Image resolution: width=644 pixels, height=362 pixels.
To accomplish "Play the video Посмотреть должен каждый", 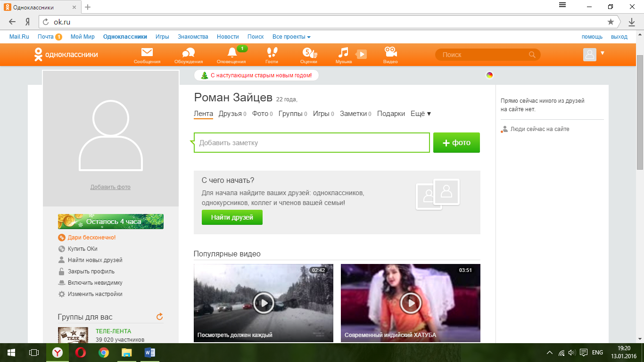I will (x=264, y=303).
